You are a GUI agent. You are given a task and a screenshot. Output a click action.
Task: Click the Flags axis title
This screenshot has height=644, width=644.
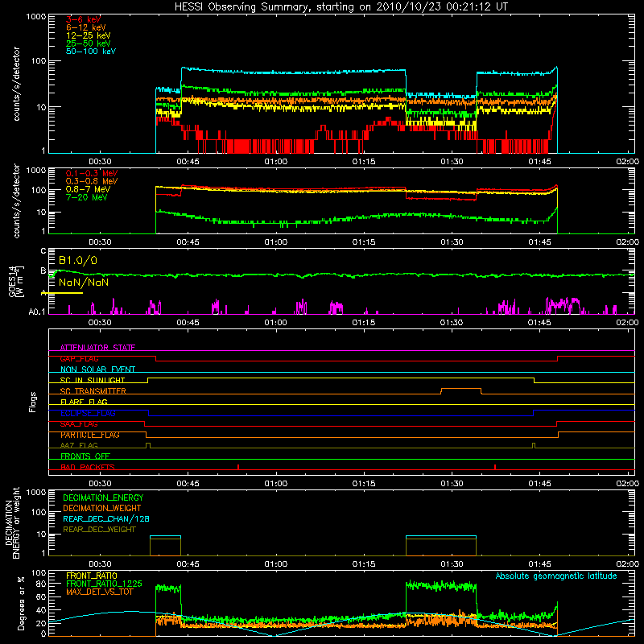pyautogui.click(x=33, y=402)
